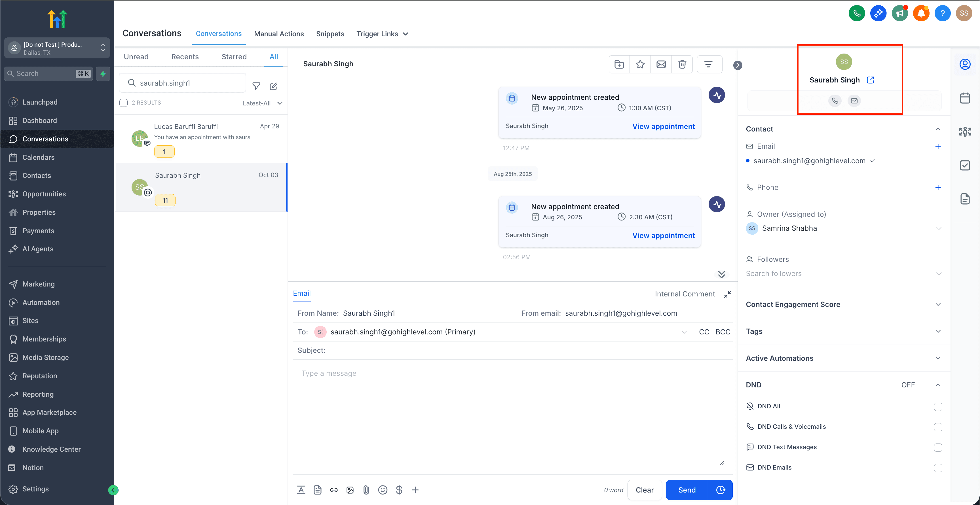The height and width of the screenshot is (505, 980).
Task: Compose a new conversation with pencil icon
Action: click(274, 86)
